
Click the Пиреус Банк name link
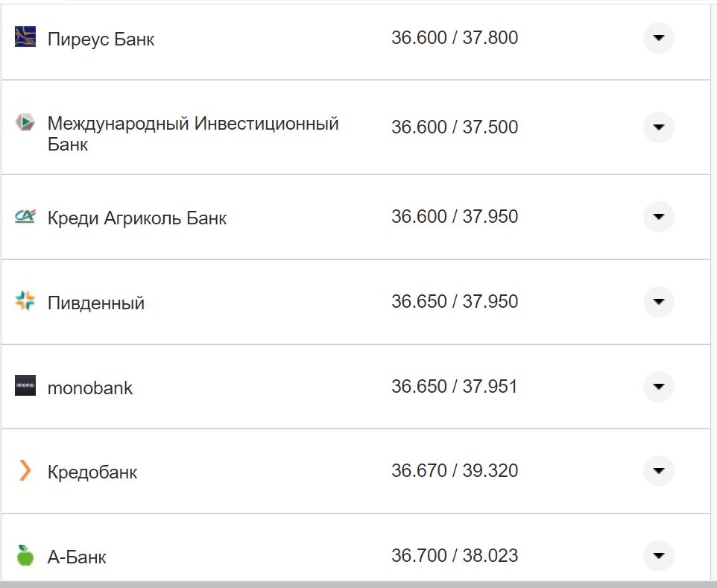[100, 39]
